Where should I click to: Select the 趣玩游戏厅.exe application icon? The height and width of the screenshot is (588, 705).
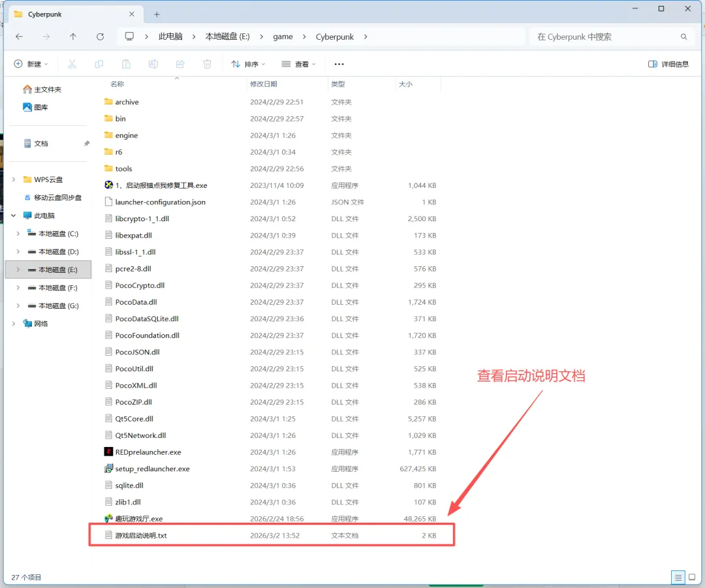pyautogui.click(x=108, y=518)
